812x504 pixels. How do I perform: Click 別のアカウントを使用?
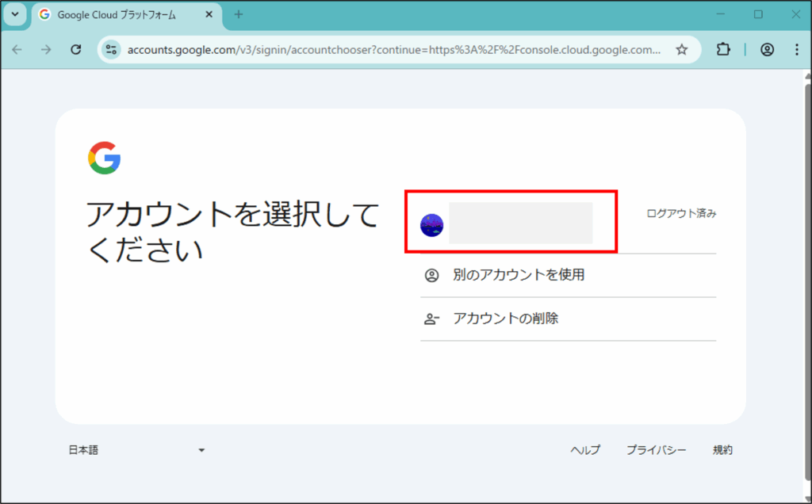(568, 275)
